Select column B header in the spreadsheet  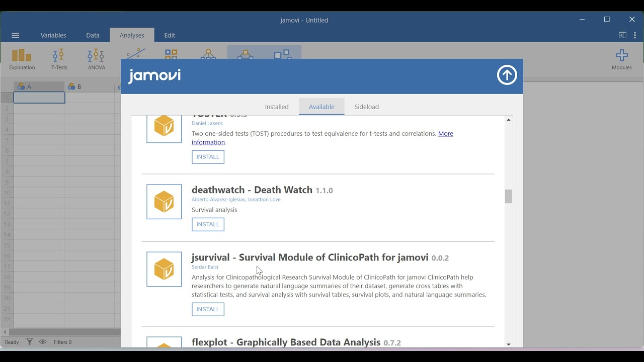(x=90, y=86)
